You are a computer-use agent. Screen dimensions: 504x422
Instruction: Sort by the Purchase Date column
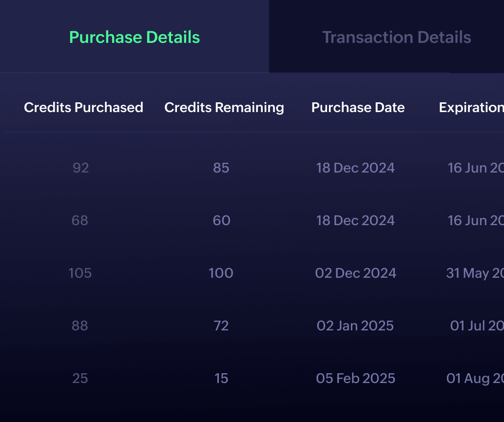[x=358, y=107]
